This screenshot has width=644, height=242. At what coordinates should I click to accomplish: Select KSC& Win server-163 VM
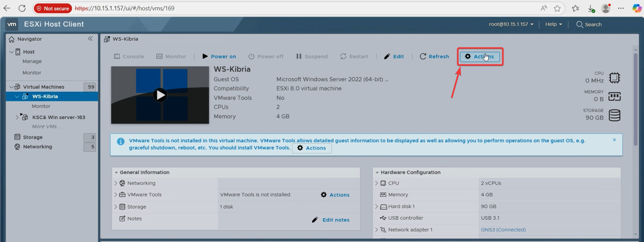pos(59,117)
